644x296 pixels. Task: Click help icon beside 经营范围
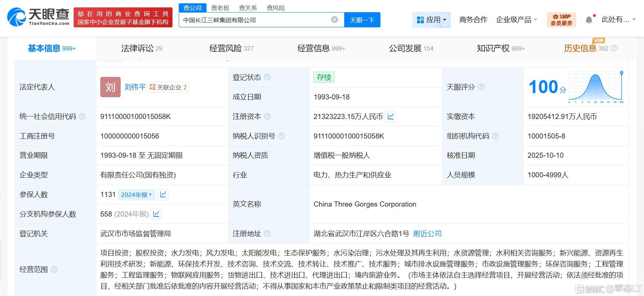54,269
